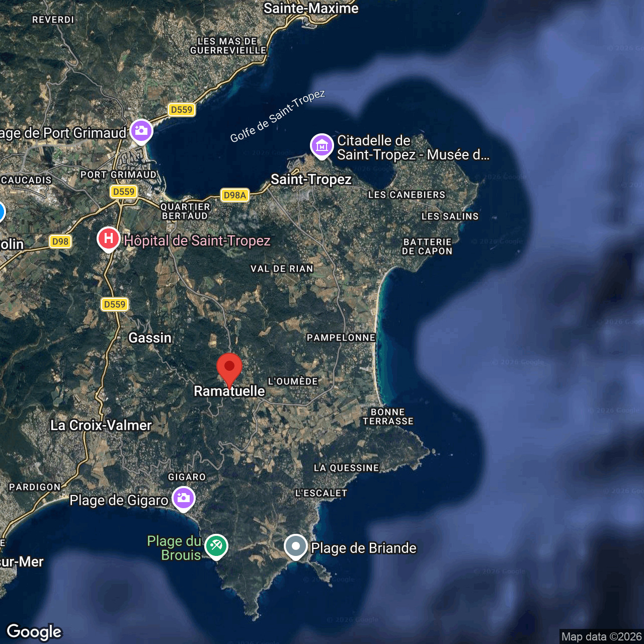
Task: Click the PARDIGON label
Action: (x=35, y=487)
